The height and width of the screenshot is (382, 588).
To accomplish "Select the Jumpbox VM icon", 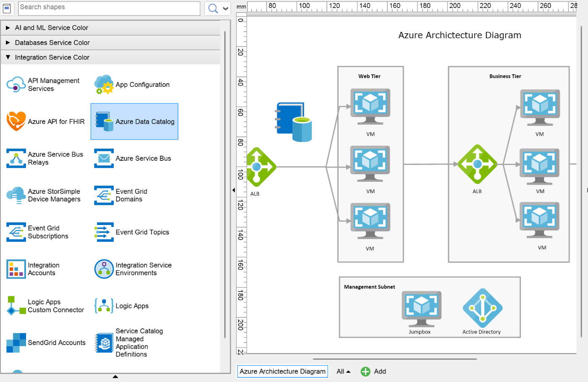I will pos(421,309).
